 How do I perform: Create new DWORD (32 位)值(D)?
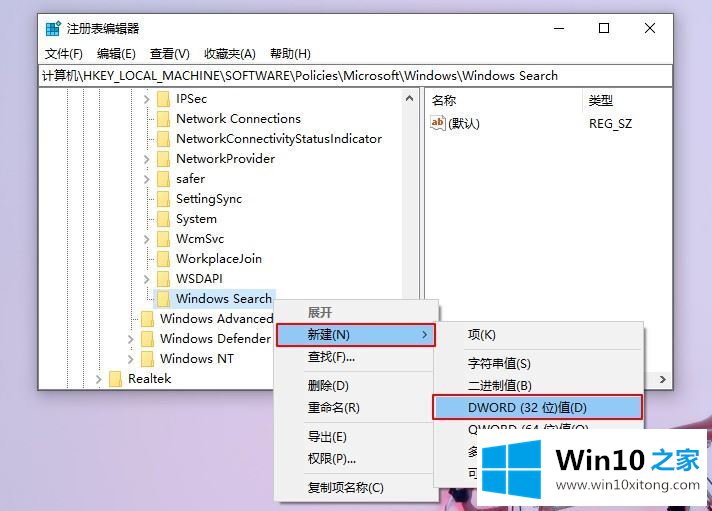[x=538, y=407]
